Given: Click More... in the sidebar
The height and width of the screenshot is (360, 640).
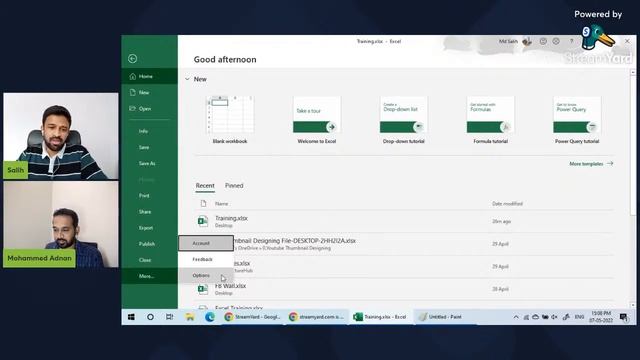Looking at the screenshot, I should [x=149, y=276].
